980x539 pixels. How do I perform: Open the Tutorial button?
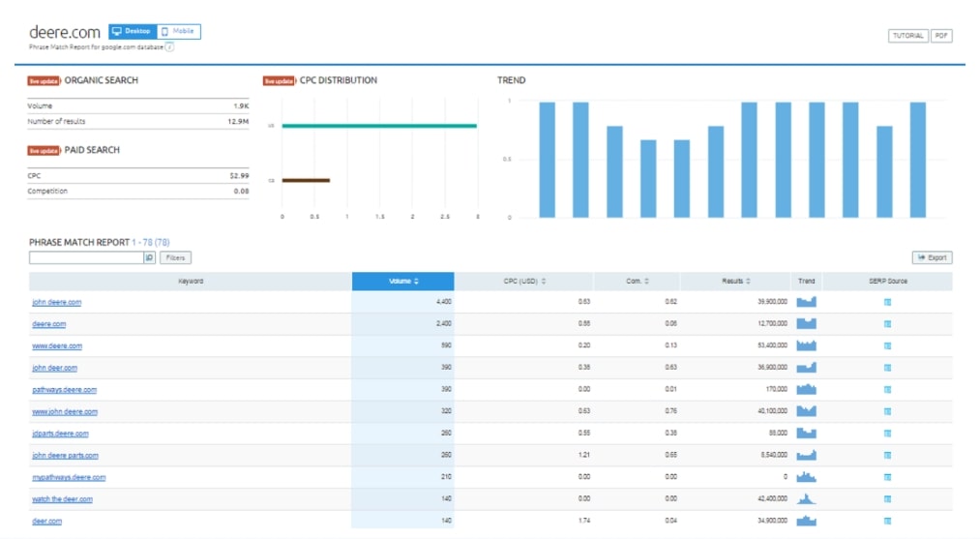907,36
